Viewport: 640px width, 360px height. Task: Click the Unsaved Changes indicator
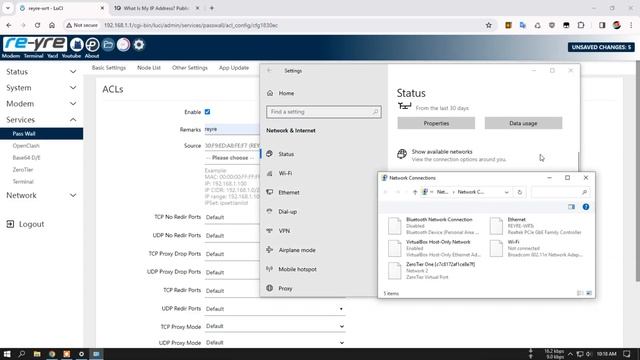(601, 47)
